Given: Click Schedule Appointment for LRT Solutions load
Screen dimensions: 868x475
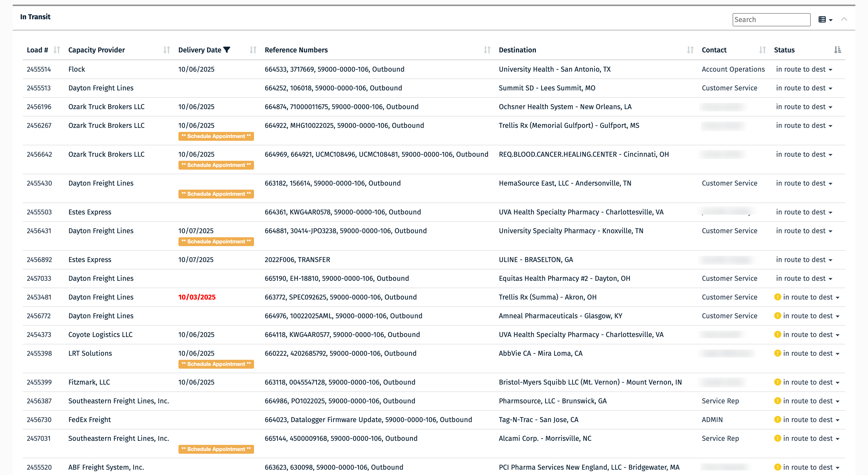Looking at the screenshot, I should click(216, 364).
